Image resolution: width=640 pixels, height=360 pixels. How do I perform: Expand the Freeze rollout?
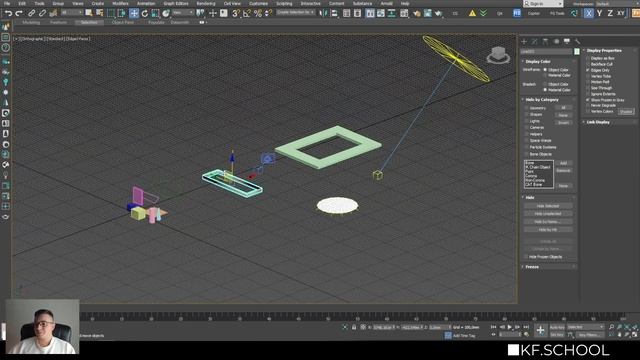532,267
